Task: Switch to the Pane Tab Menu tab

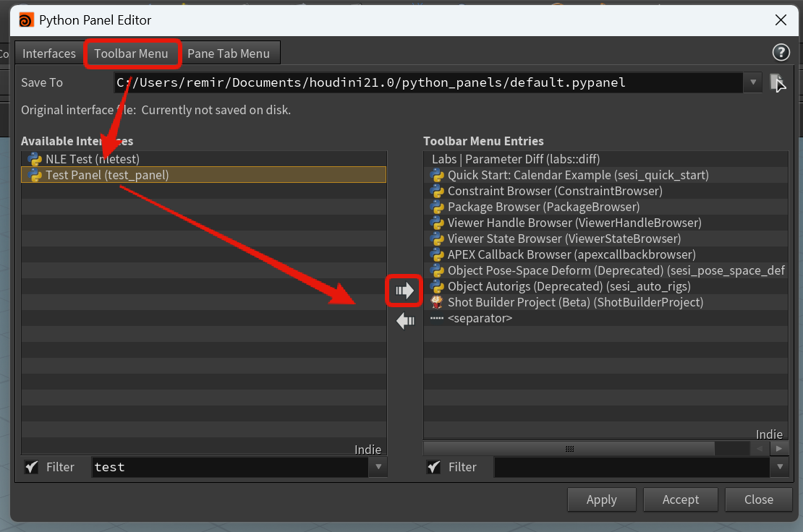Action: (229, 53)
